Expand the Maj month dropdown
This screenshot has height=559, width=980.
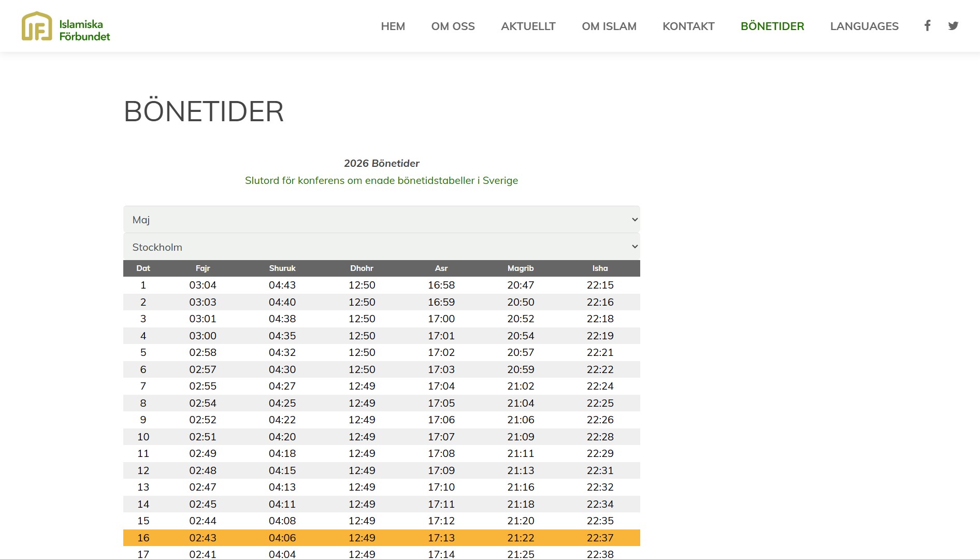[381, 220]
